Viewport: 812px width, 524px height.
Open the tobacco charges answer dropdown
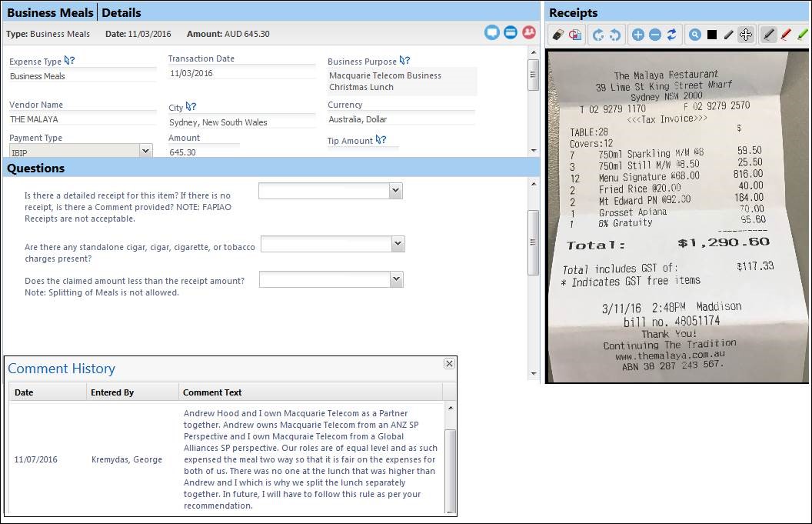pos(398,244)
